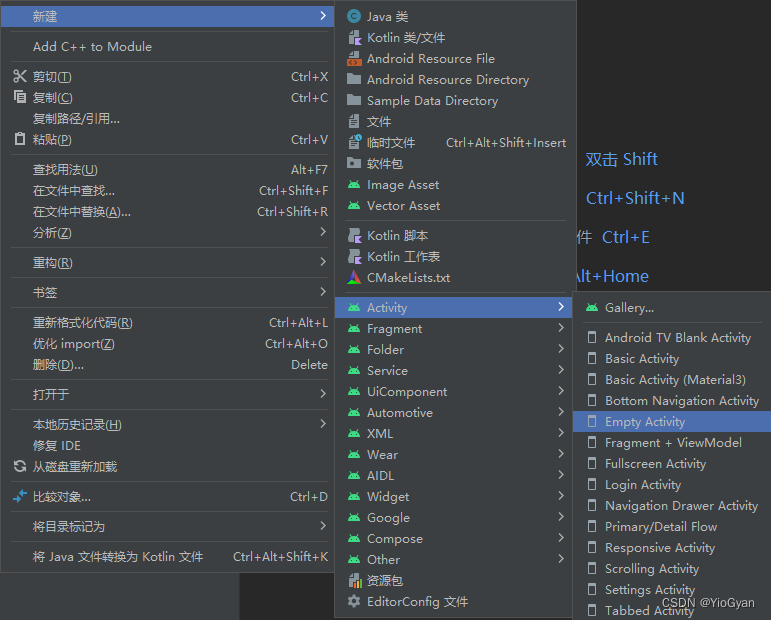
Task: Select Fragment + ViewModel template
Action: [672, 443]
